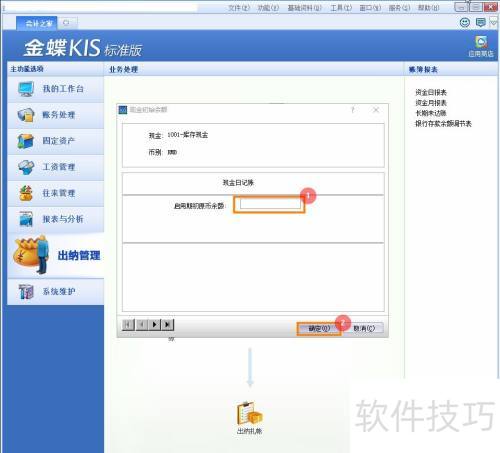500x453 pixels.
Task: Confirm with the 确定 button
Action: pos(319,328)
